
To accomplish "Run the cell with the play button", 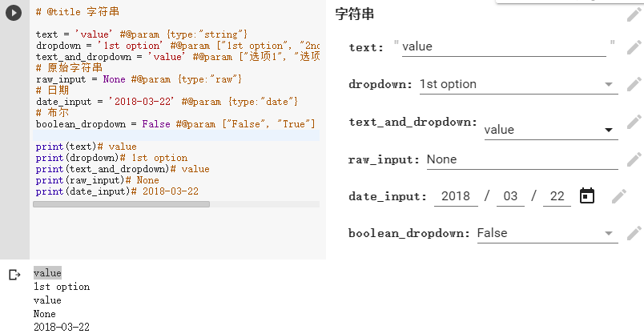I will pyautogui.click(x=14, y=13).
